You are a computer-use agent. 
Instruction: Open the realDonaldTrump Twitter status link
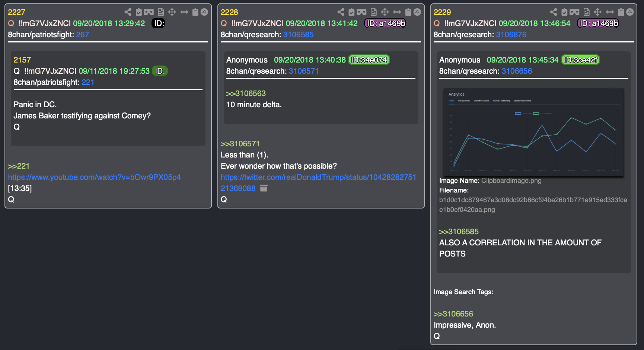pos(318,183)
